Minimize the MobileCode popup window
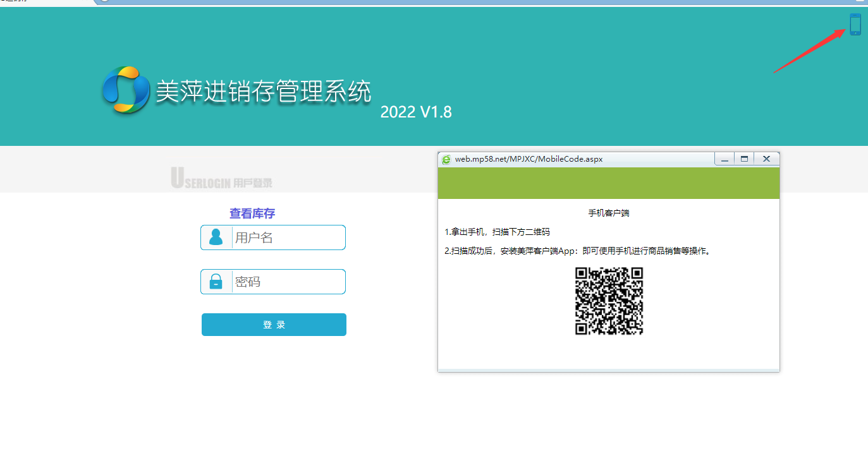This screenshot has width=868, height=468. [724, 159]
